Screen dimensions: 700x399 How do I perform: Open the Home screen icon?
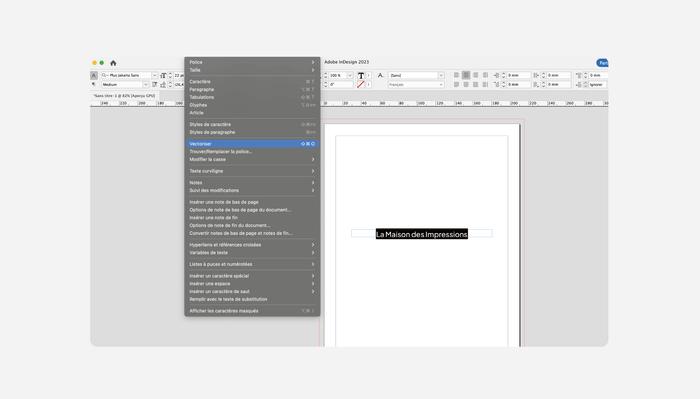coord(113,63)
